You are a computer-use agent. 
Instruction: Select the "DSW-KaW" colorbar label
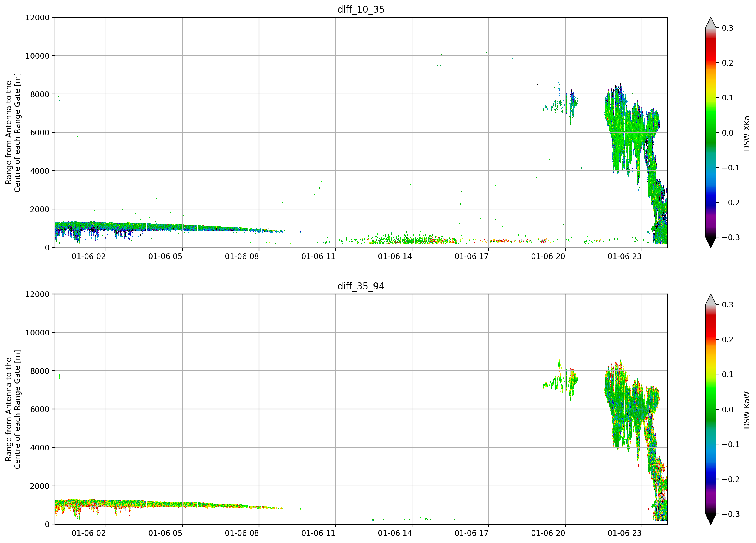[746, 410]
